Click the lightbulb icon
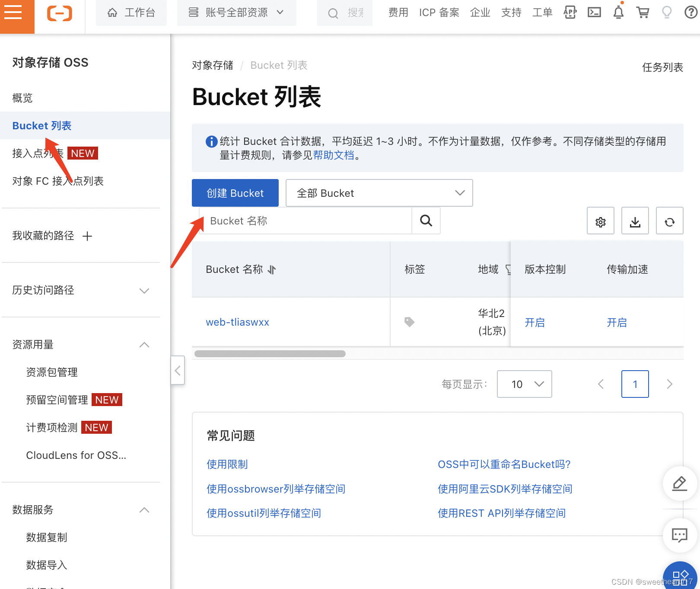700x589 pixels. (667, 13)
